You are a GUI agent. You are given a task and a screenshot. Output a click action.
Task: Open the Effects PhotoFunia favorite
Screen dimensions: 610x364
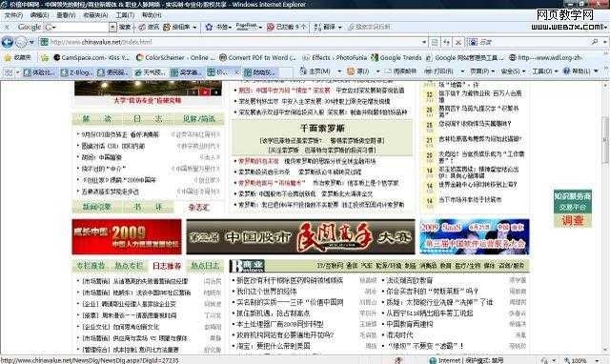pyautogui.click(x=335, y=57)
